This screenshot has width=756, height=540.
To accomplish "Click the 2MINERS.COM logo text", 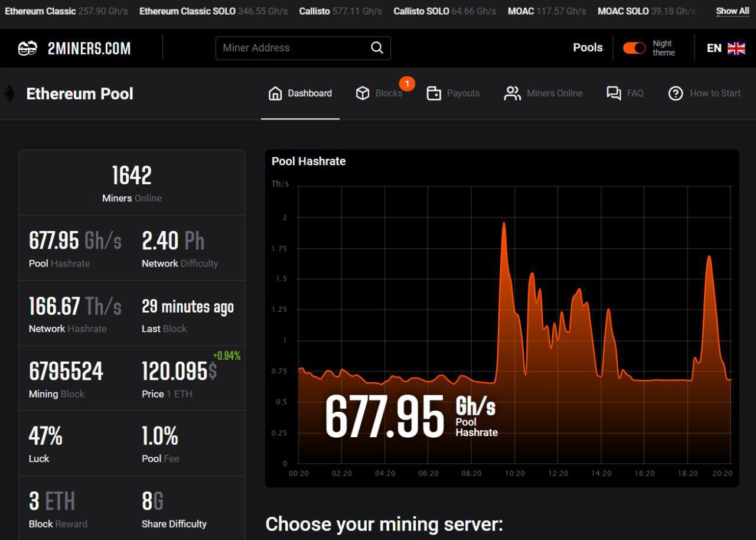I will point(89,48).
